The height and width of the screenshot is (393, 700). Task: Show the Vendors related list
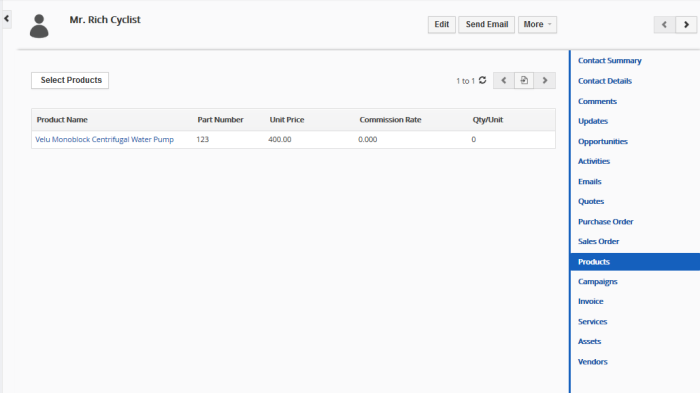(x=592, y=362)
